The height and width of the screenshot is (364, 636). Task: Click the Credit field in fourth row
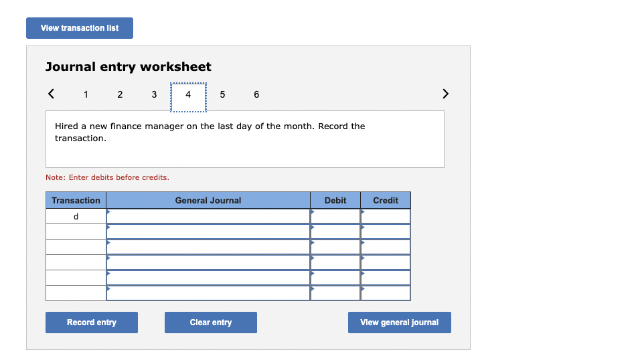(x=386, y=262)
